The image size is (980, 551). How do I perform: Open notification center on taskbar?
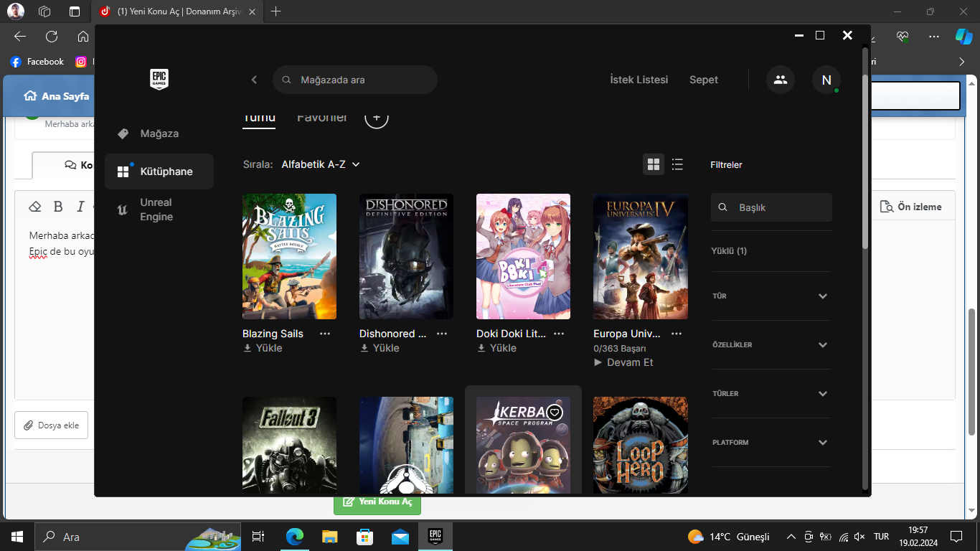tap(956, 537)
